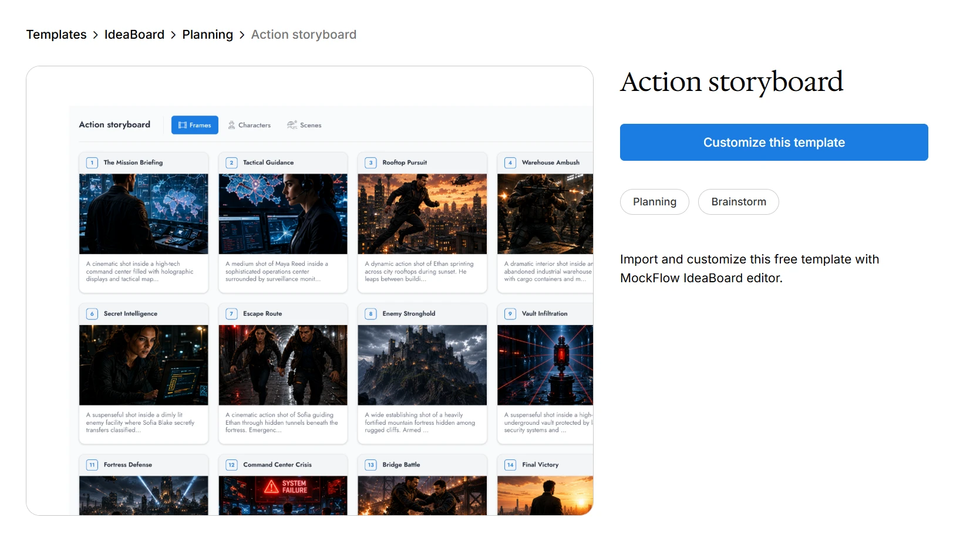This screenshot has height=541, width=980.
Task: Click the Escape Route description about Sofia guiding
Action: (x=282, y=422)
